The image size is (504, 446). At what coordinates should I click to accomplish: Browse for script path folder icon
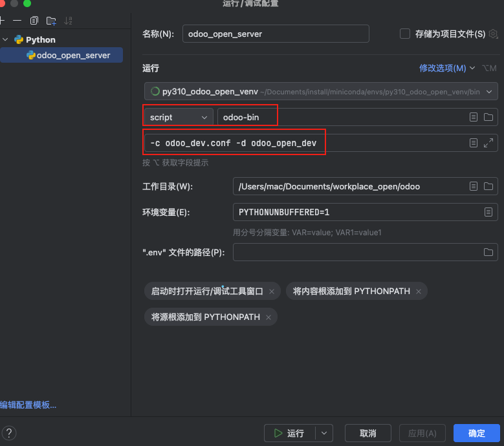[488, 117]
